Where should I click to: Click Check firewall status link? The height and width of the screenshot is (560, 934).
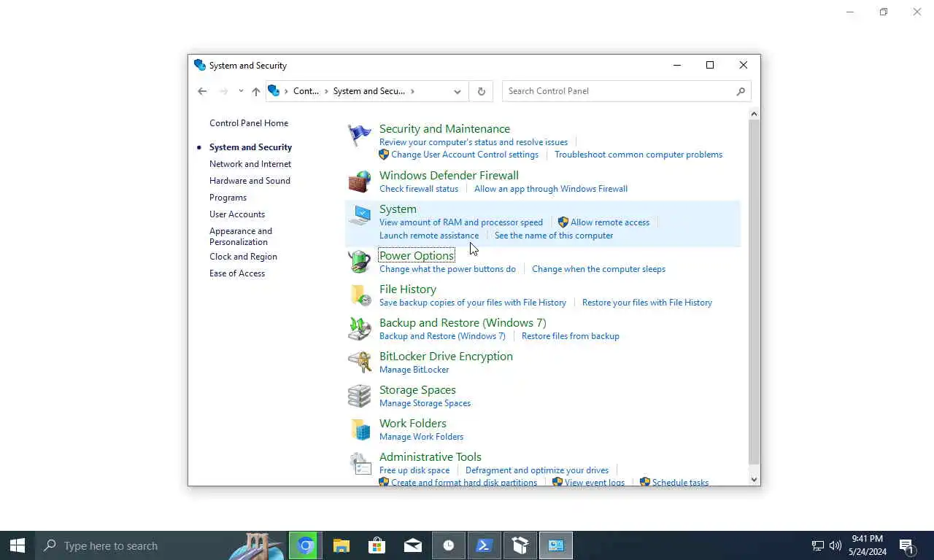(419, 189)
